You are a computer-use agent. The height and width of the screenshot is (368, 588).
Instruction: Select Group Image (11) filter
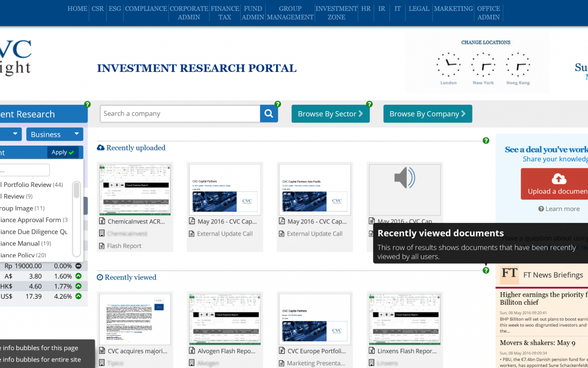click(x=22, y=208)
